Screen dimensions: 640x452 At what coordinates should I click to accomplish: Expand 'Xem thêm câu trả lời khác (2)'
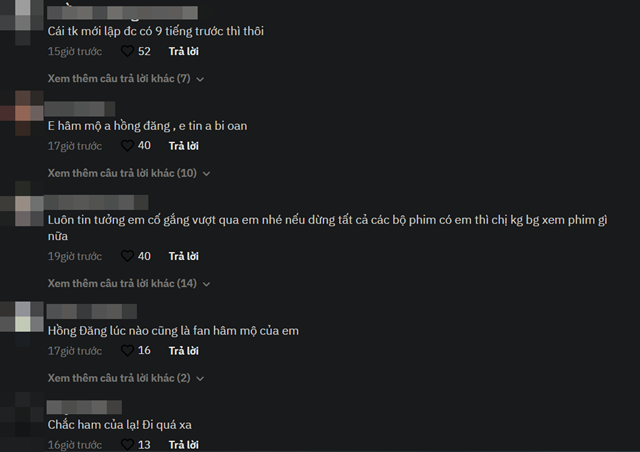pos(126,378)
